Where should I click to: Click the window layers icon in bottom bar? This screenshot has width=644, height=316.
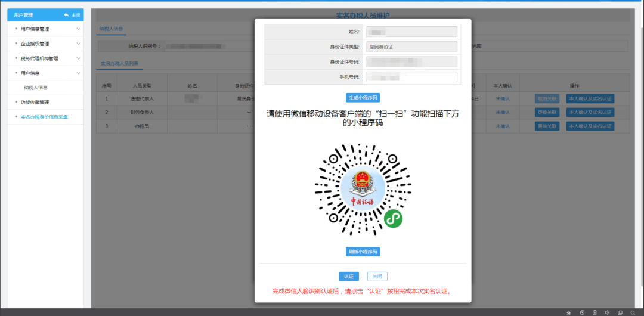[x=620, y=312]
